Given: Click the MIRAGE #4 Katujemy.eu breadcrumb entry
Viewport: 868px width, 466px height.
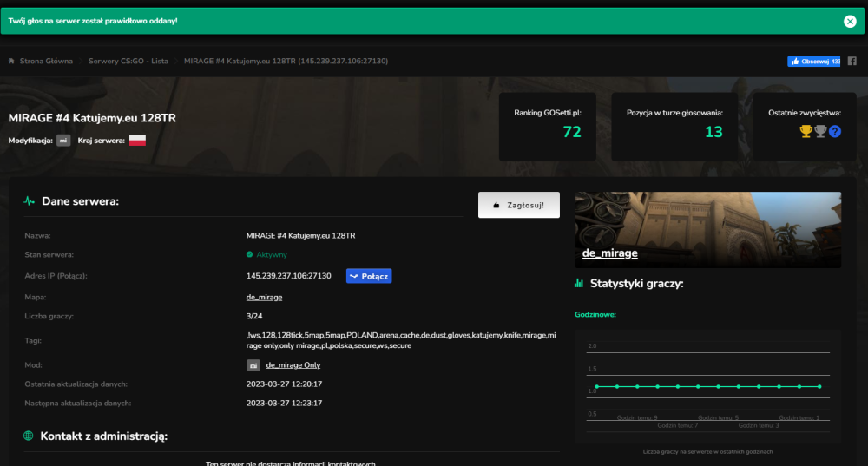Looking at the screenshot, I should pyautogui.click(x=286, y=61).
